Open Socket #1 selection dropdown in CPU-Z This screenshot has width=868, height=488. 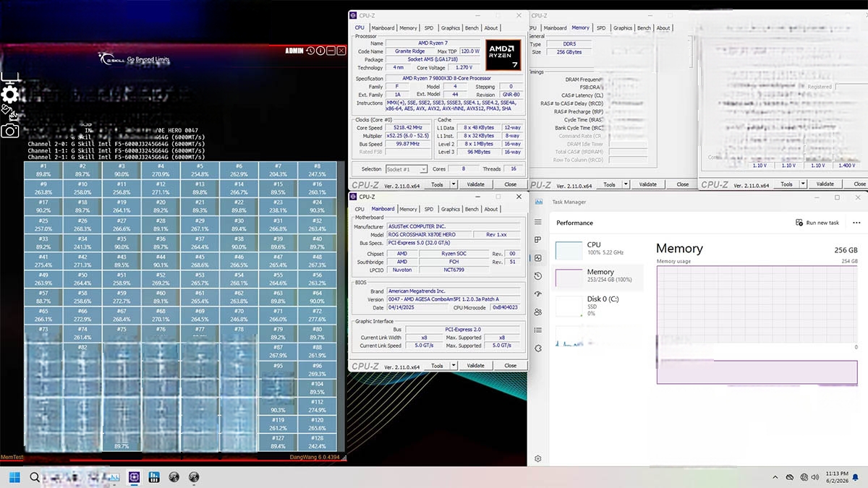[408, 169]
